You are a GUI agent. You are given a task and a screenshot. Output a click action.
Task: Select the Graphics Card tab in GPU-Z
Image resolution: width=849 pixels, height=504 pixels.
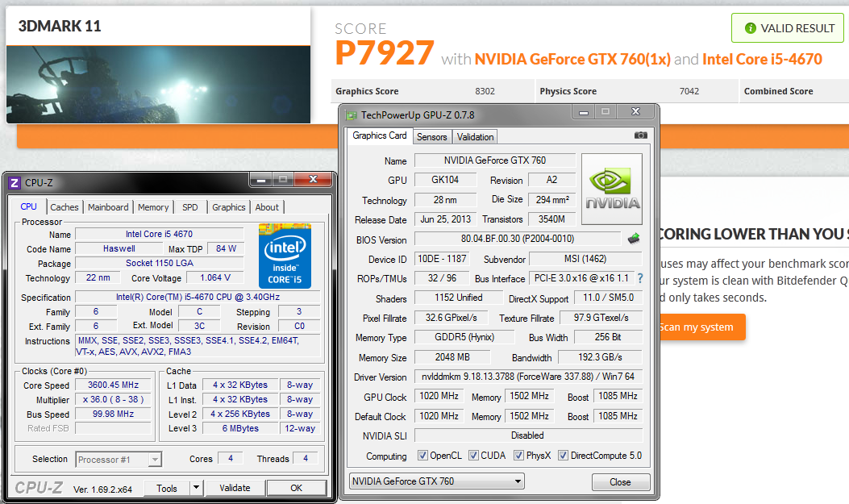click(x=380, y=135)
